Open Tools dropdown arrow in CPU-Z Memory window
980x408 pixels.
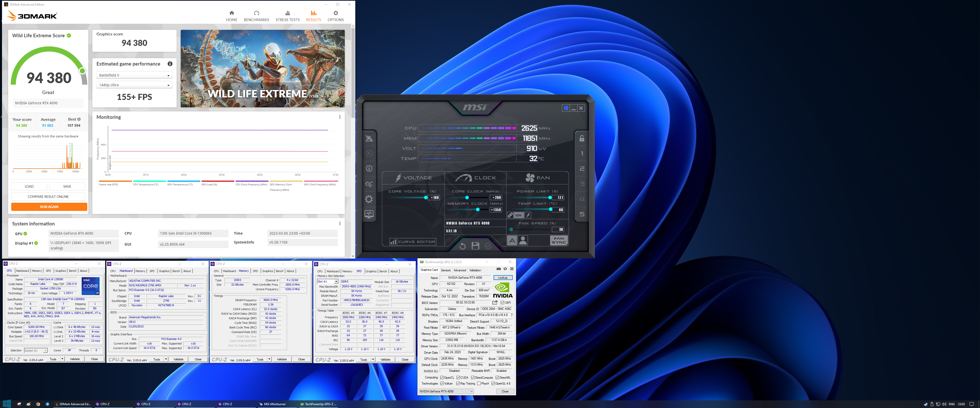pos(269,359)
